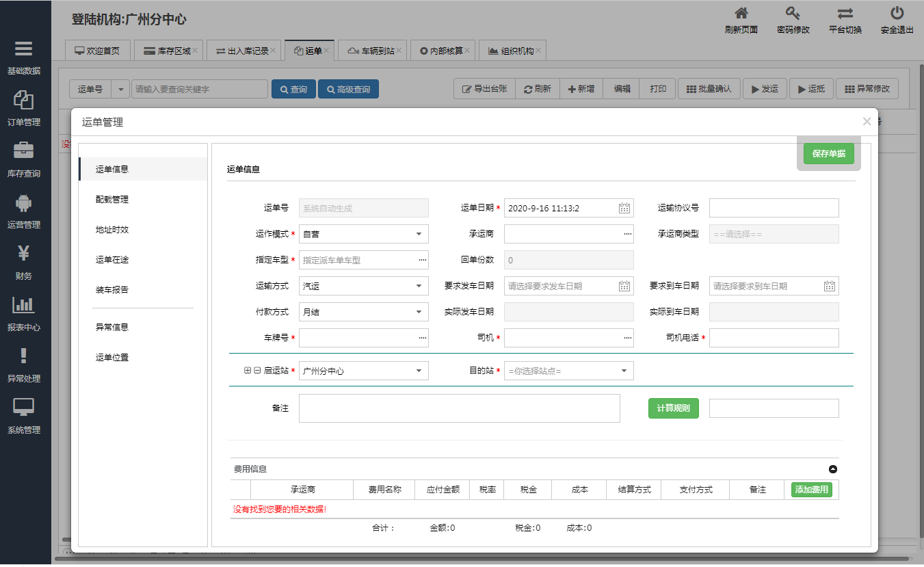Collapse the 费用信息 section arrow
924x567 pixels.
coord(833,469)
